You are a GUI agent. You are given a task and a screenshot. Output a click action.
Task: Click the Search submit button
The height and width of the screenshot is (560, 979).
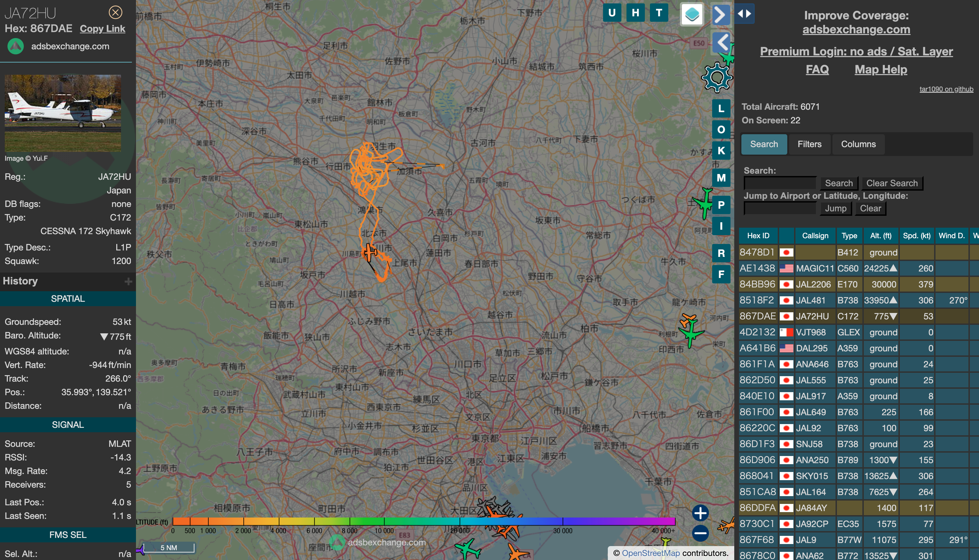pos(839,183)
